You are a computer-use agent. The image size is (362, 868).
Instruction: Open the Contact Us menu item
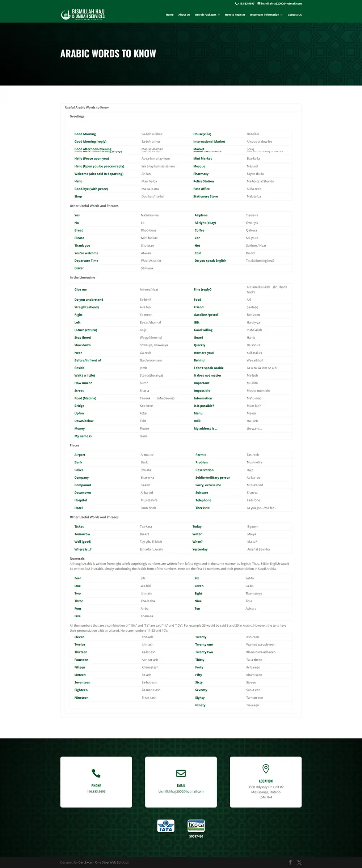[295, 15]
